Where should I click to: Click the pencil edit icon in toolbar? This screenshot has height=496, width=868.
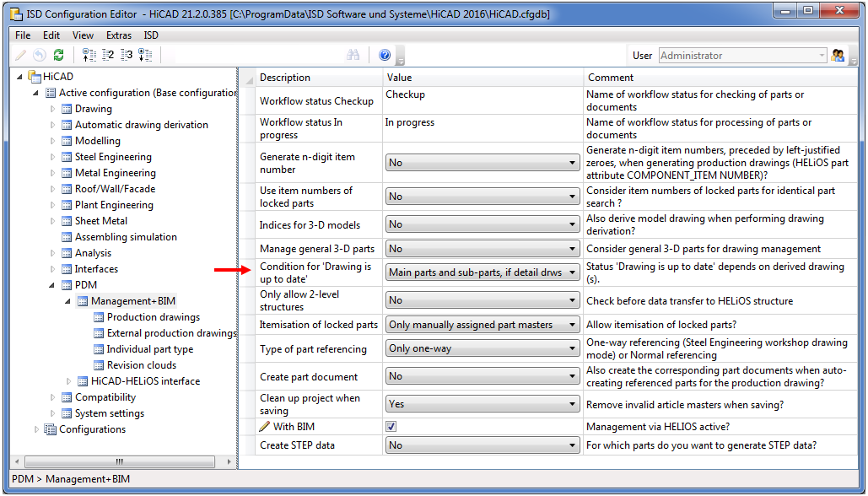pos(20,55)
